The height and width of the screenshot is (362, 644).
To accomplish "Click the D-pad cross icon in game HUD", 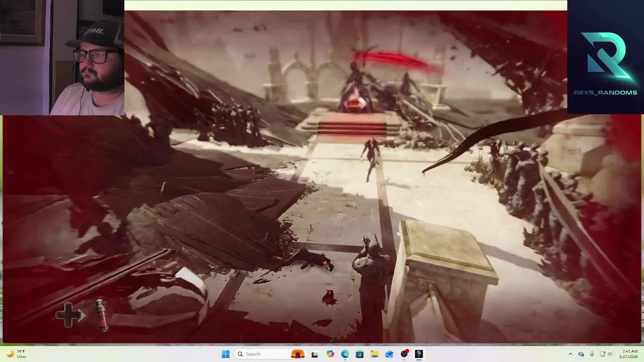I will click(68, 315).
